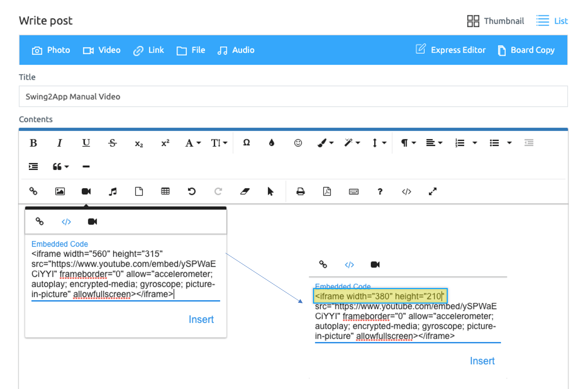
Task: Click the Insert Image toolbar icon
Action: tap(60, 191)
